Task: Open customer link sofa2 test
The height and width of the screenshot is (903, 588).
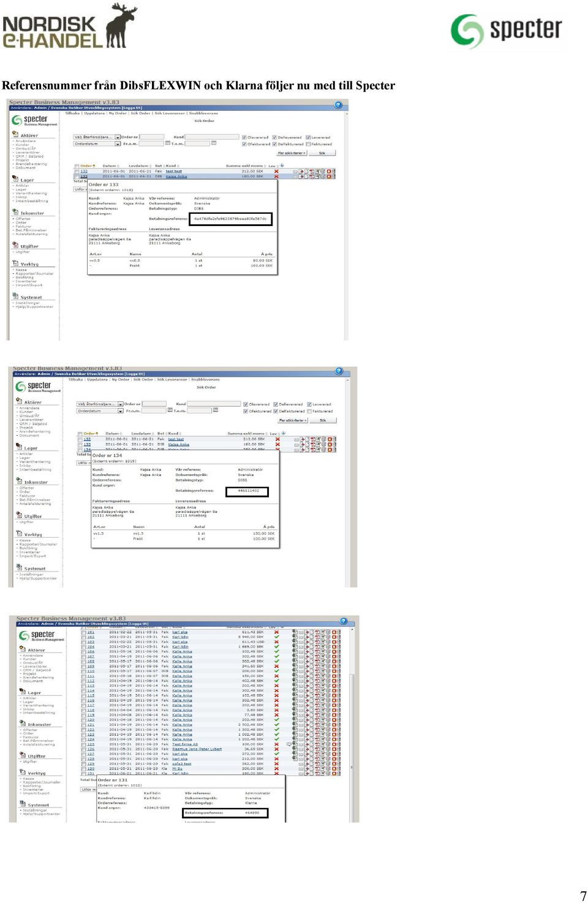Action: (182, 764)
